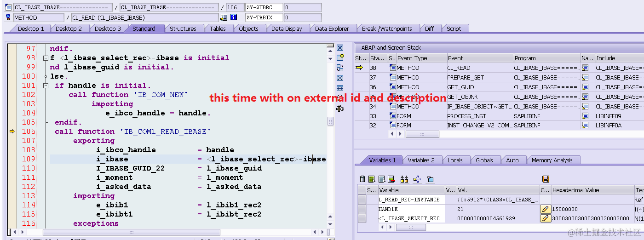
Task: Click the METHOD event type icon at header left
Action: 8,17
